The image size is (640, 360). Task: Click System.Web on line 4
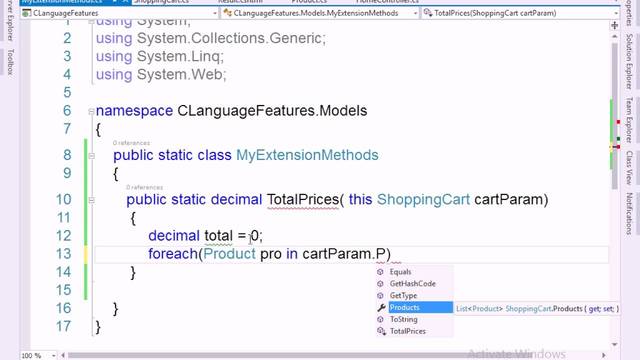pyautogui.click(x=179, y=75)
